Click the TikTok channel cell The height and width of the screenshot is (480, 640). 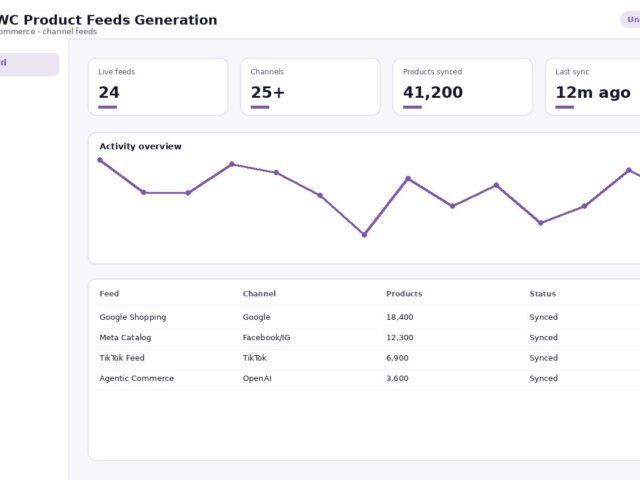click(255, 358)
